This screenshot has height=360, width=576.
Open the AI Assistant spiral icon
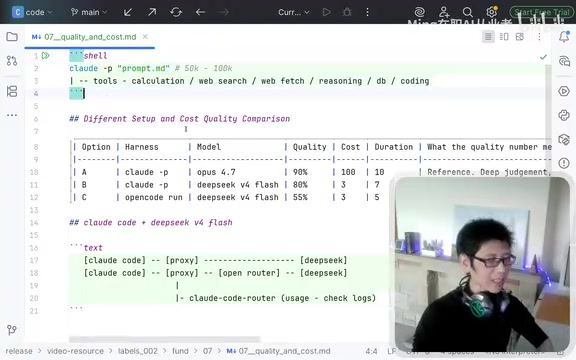(420, 12)
